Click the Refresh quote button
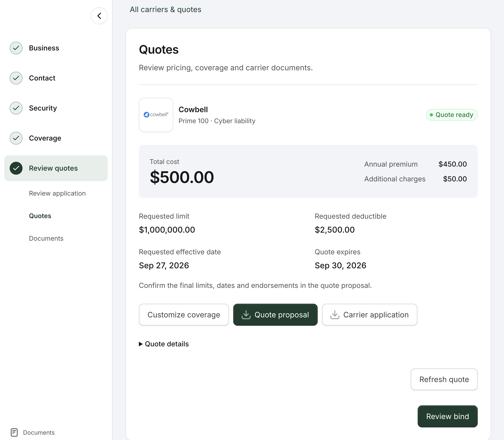This screenshot has height=440, width=504. click(x=444, y=379)
